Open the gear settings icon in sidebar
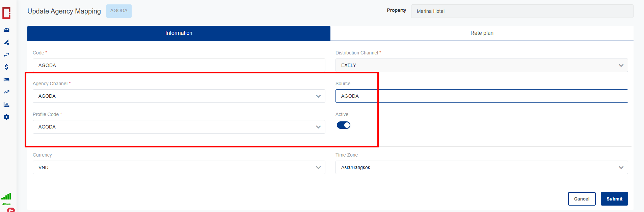This screenshot has width=644, height=212. click(6, 117)
